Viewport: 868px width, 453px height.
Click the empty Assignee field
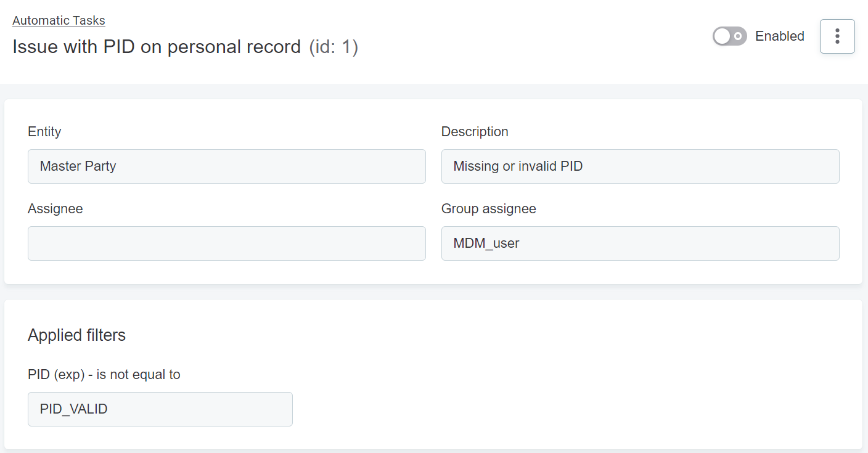[226, 243]
